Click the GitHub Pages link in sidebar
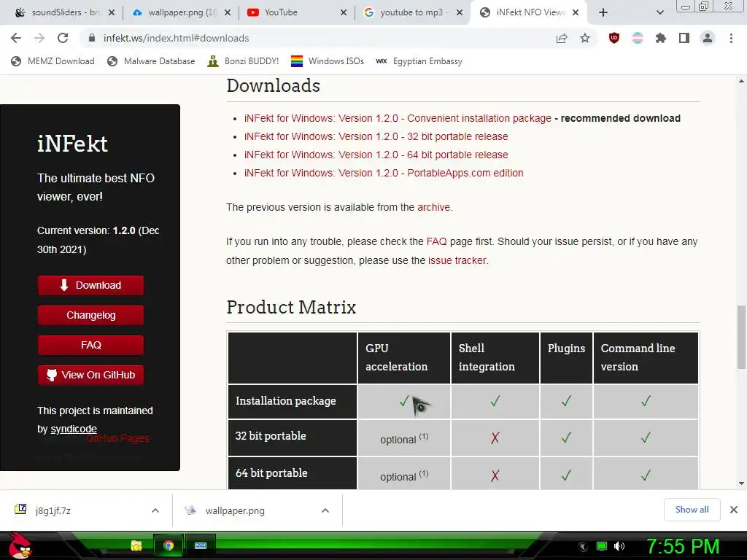The width and height of the screenshot is (747, 560). pos(117,438)
